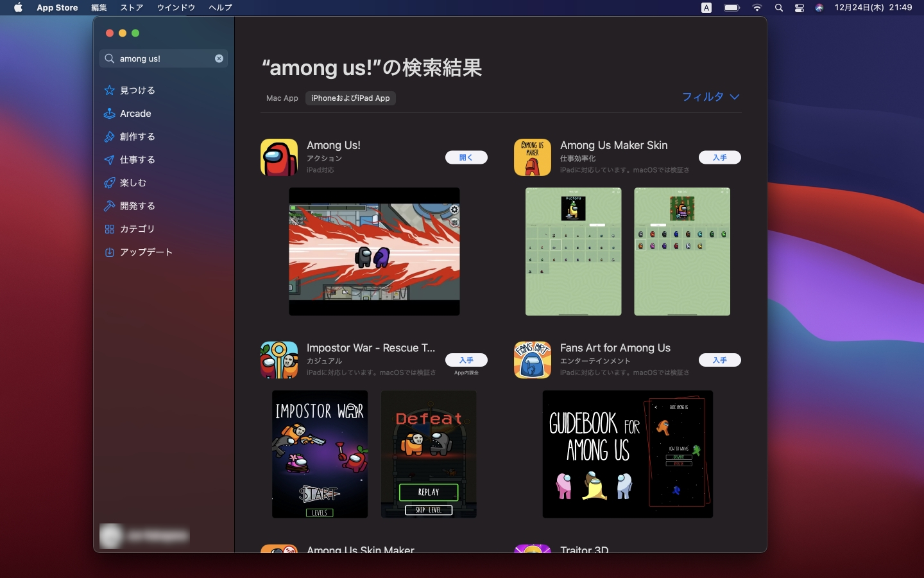Open macOS Control Center icon
Screen dimensions: 924x578
point(799,8)
